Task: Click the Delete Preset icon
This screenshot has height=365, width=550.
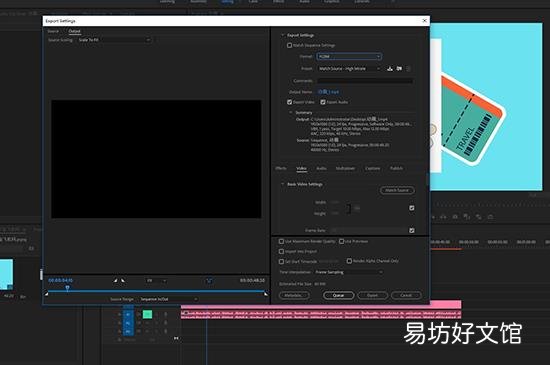Action: coord(408,68)
